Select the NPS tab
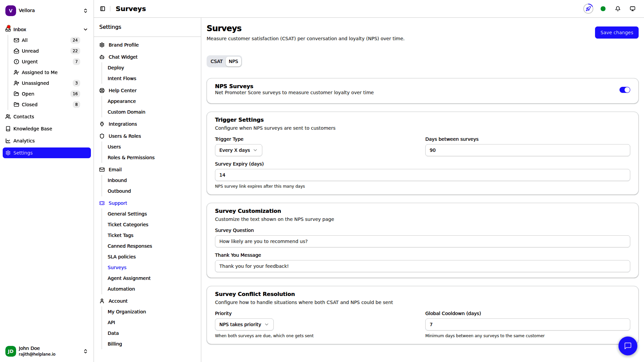Screen dimensions: 644x362 coord(233,61)
